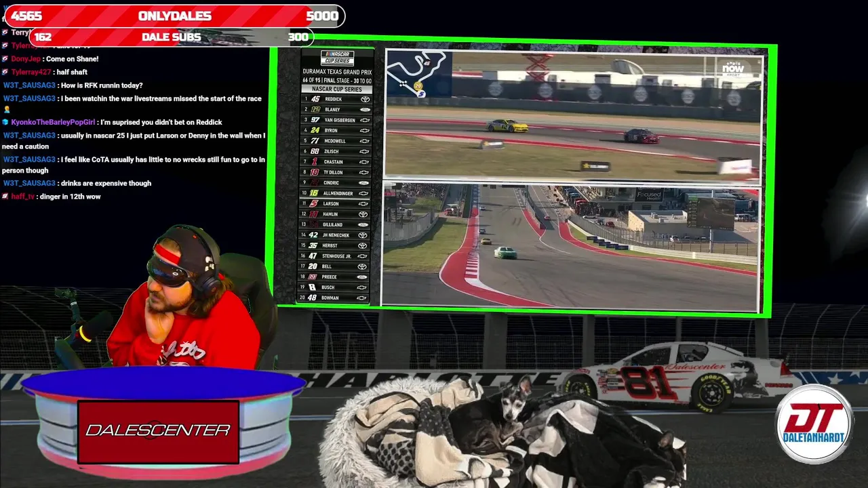The height and width of the screenshot is (488, 868).
Task: Click the NASCAR Cup Series logo atop leaderboard
Action: click(337, 59)
